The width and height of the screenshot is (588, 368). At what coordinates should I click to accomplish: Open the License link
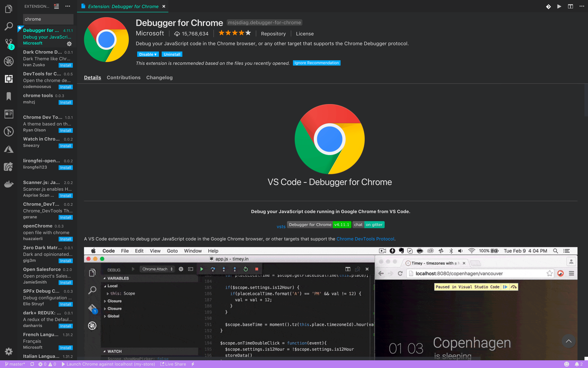click(305, 34)
